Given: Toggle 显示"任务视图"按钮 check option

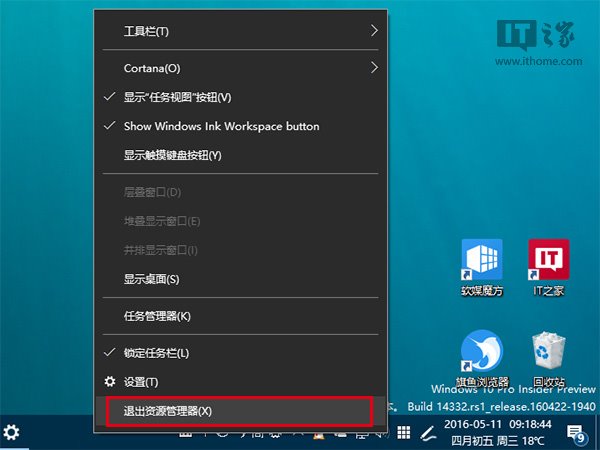Looking at the screenshot, I should 177,97.
